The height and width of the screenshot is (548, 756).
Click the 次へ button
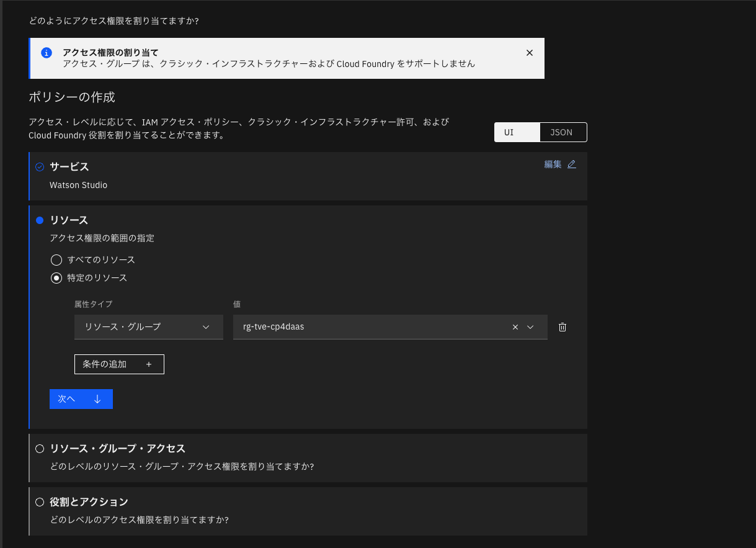[81, 399]
